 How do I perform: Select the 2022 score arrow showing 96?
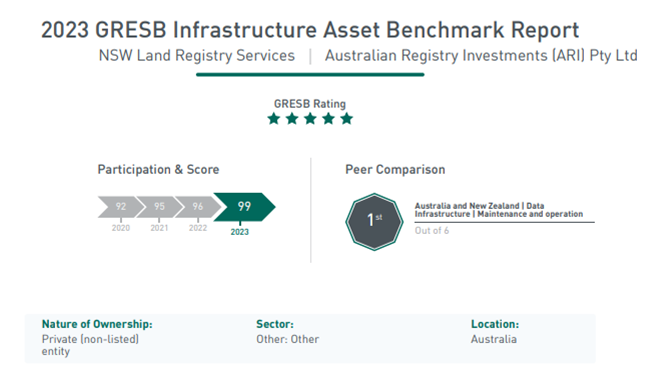(198, 207)
